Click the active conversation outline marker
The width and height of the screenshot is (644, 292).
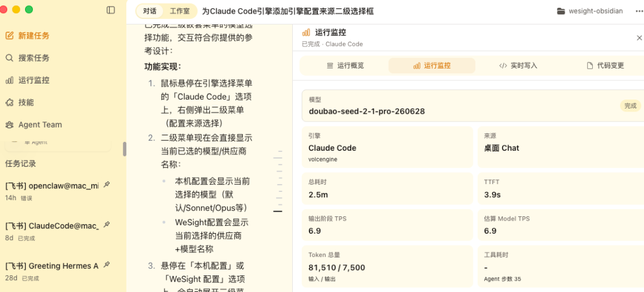(x=278, y=211)
